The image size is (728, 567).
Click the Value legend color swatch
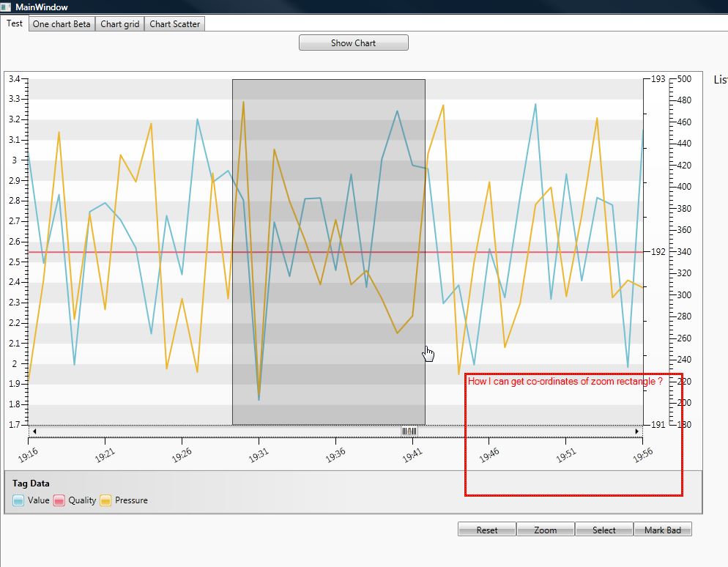[x=18, y=500]
